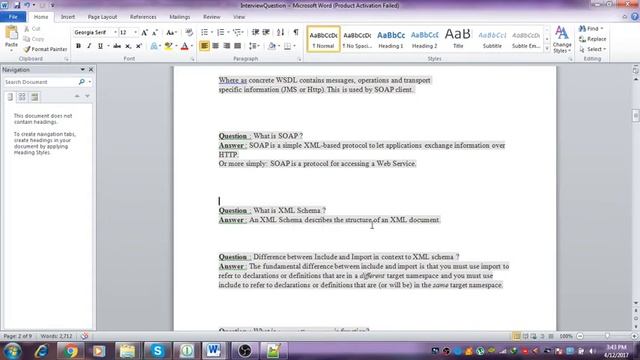Screen dimensions: 640x360
Task: Click the Decrease Indent icon
Action: [256, 32]
